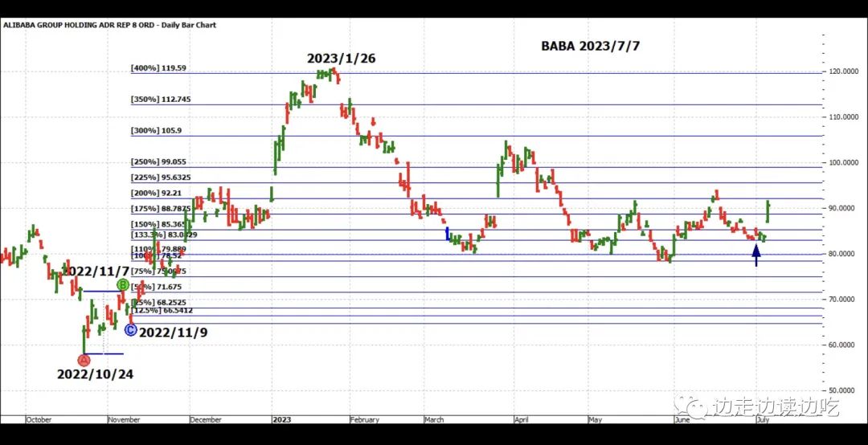The height and width of the screenshot is (445, 868).
Task: Click the 'BABA 2023/7/7' annotation
Action: click(x=590, y=47)
